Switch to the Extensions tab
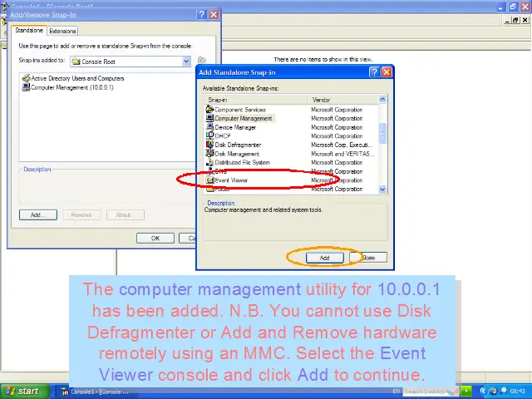 [x=62, y=32]
